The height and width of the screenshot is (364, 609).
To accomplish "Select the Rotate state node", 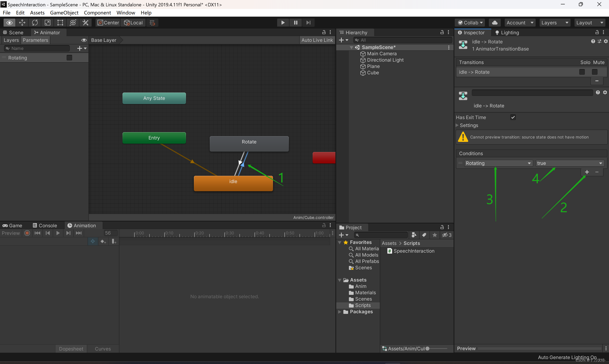I will [249, 144].
